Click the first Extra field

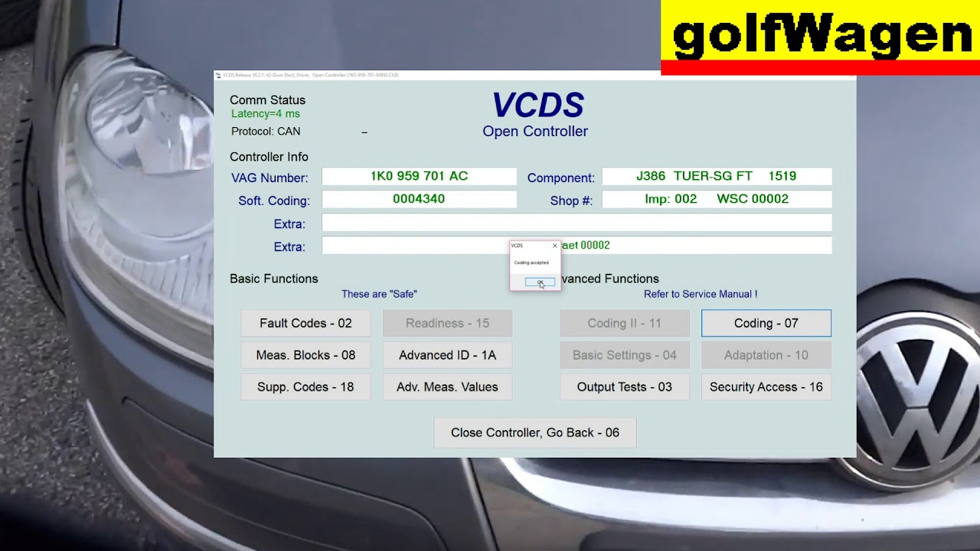coord(577,223)
